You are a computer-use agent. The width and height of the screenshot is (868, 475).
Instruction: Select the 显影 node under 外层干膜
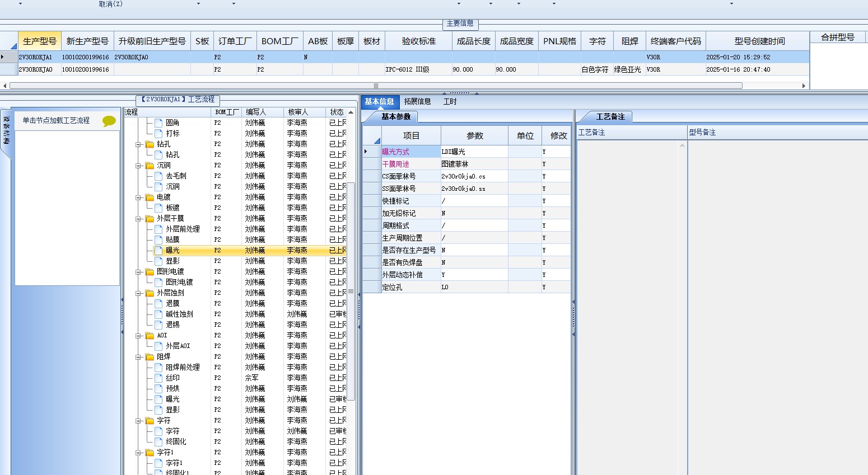click(172, 261)
